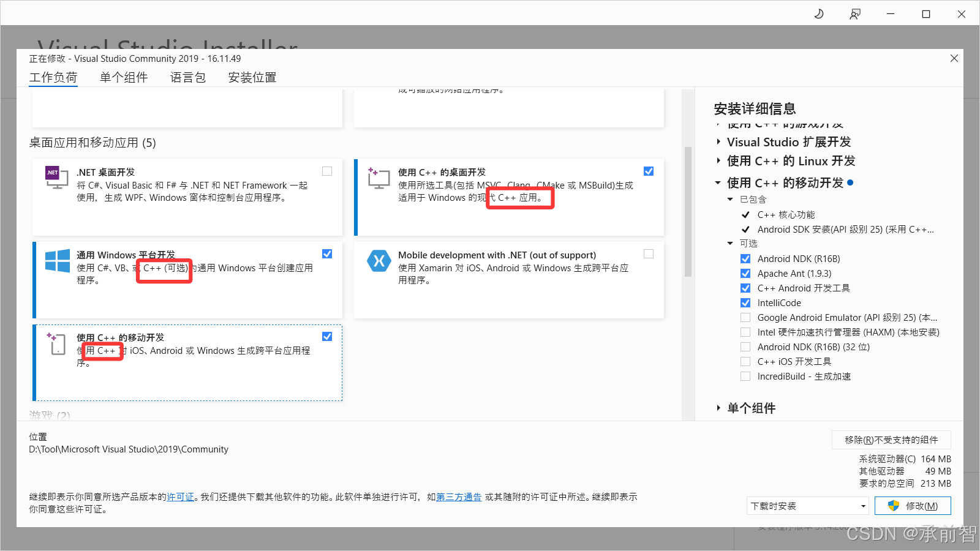The image size is (980, 551).
Task: Click the workloads list vertical scrollbar
Action: pos(688,212)
